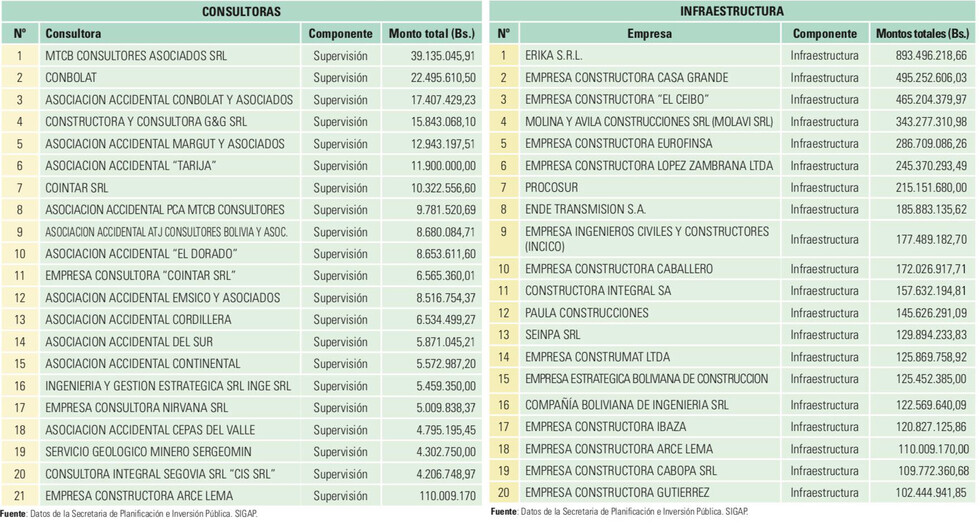
Task: Click ASOCIACION ACCIDENTAL CORDILLERA cell
Action: (x=170, y=319)
